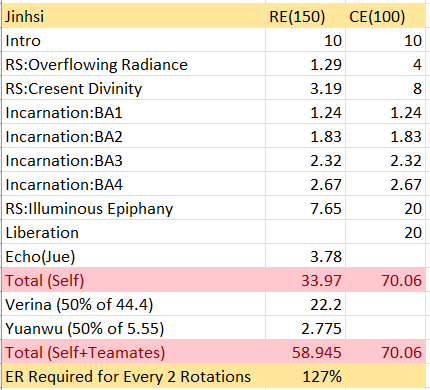
Task: Click the 127% value cell
Action: coord(306,376)
